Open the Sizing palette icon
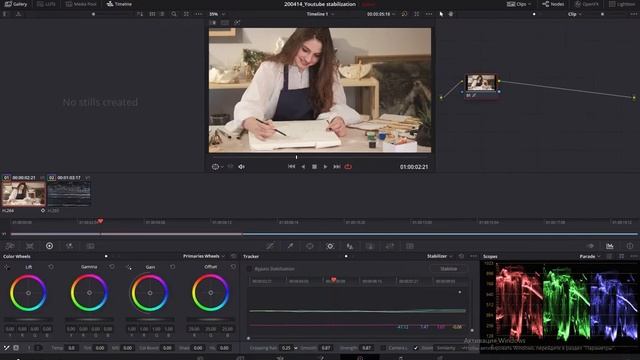 tap(390, 246)
